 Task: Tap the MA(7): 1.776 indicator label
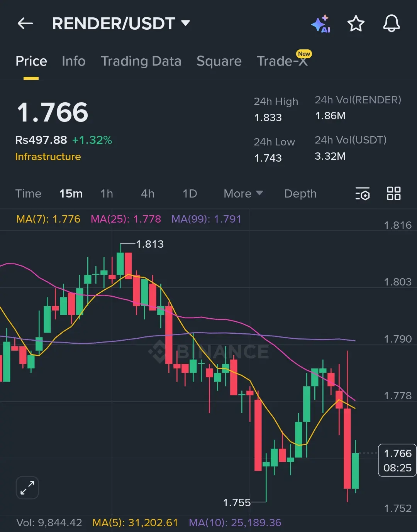pos(48,219)
